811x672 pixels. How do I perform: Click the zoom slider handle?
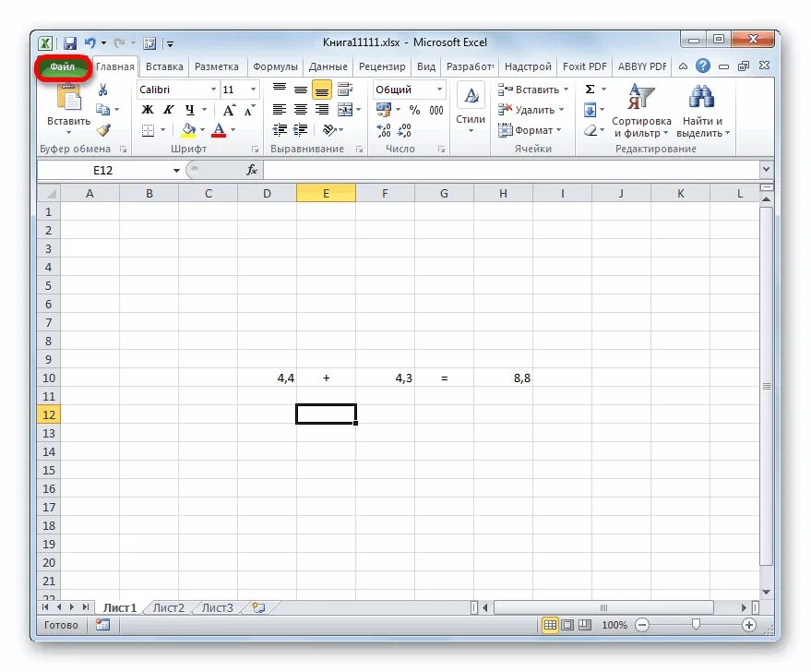coord(696,624)
